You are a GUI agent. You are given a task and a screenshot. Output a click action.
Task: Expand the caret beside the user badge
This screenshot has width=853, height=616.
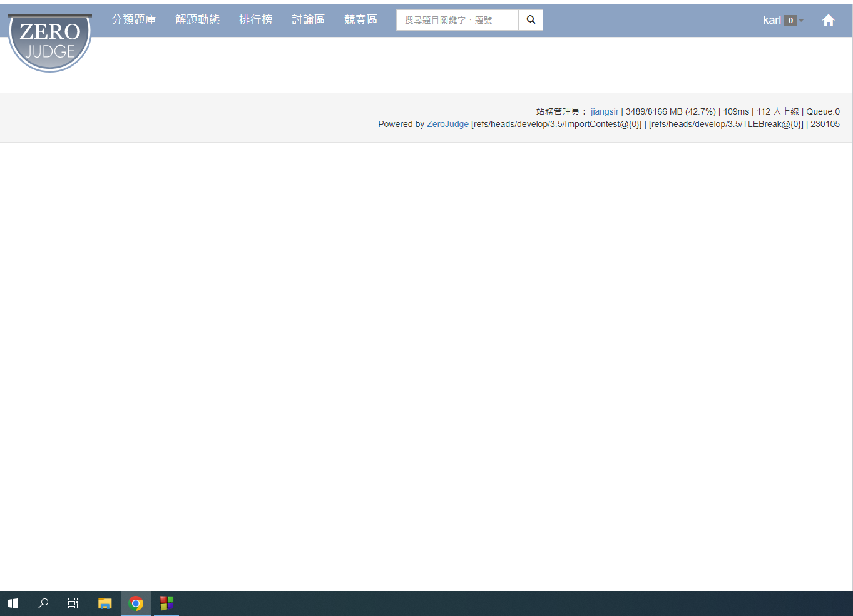pyautogui.click(x=801, y=21)
